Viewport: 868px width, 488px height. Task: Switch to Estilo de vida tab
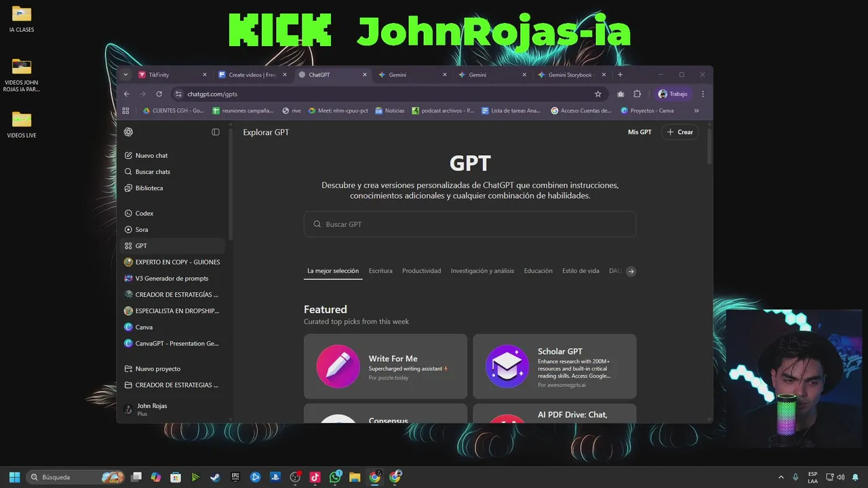click(x=580, y=271)
